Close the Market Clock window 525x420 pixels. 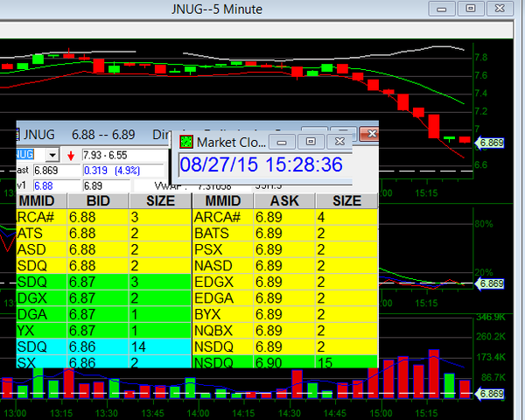pos(339,141)
